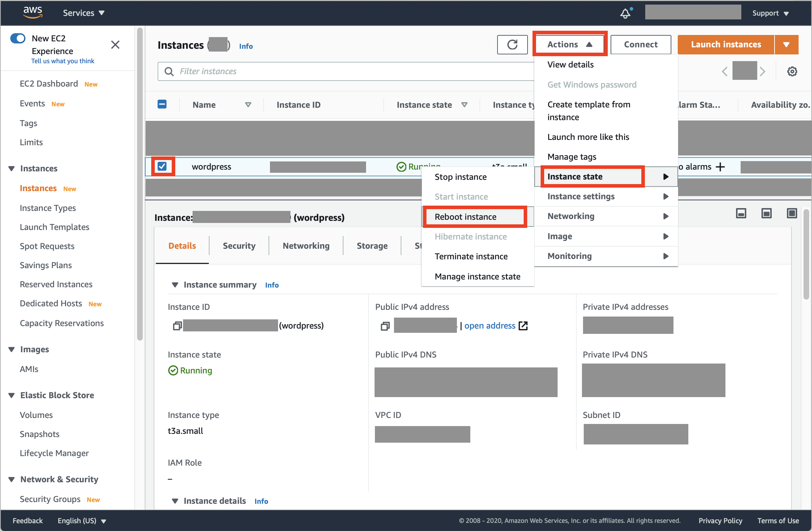This screenshot has width=812, height=531.
Task: Open Info link beside Instances heading
Action: click(246, 46)
